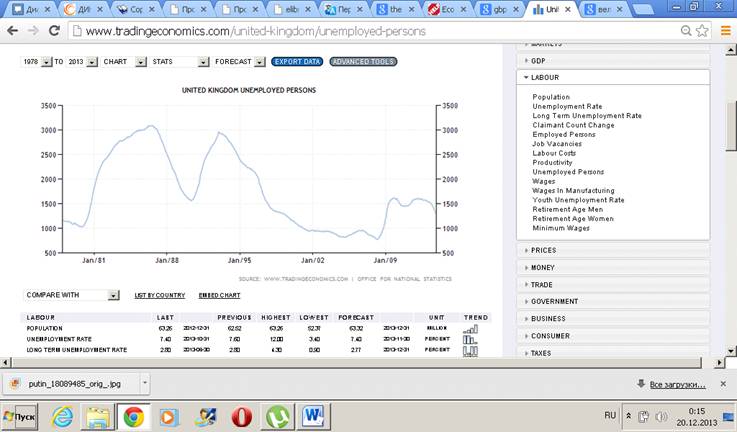Screen dimensions: 737x432
Task: Open Opera browser from taskbar
Action: point(239,414)
